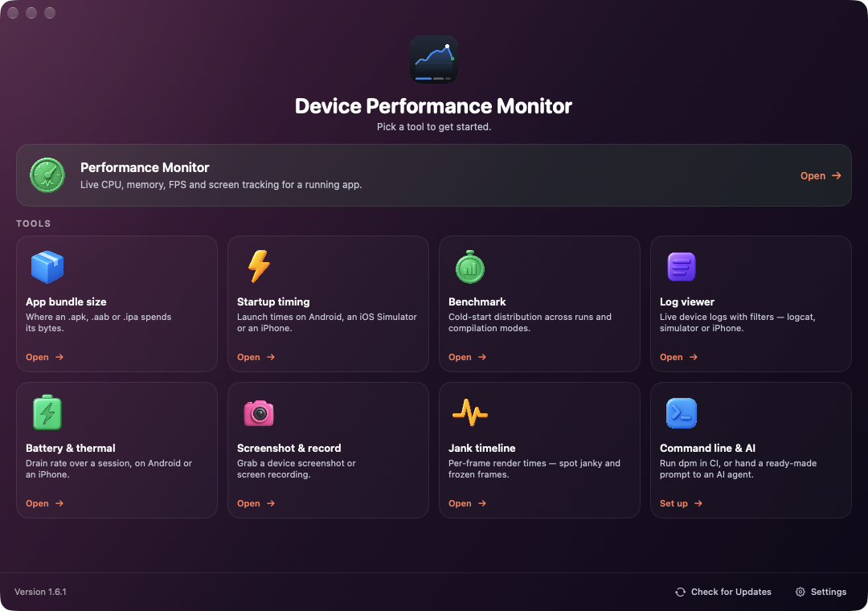Click the TOOLS section header
Image resolution: width=868 pixels, height=611 pixels.
(33, 223)
